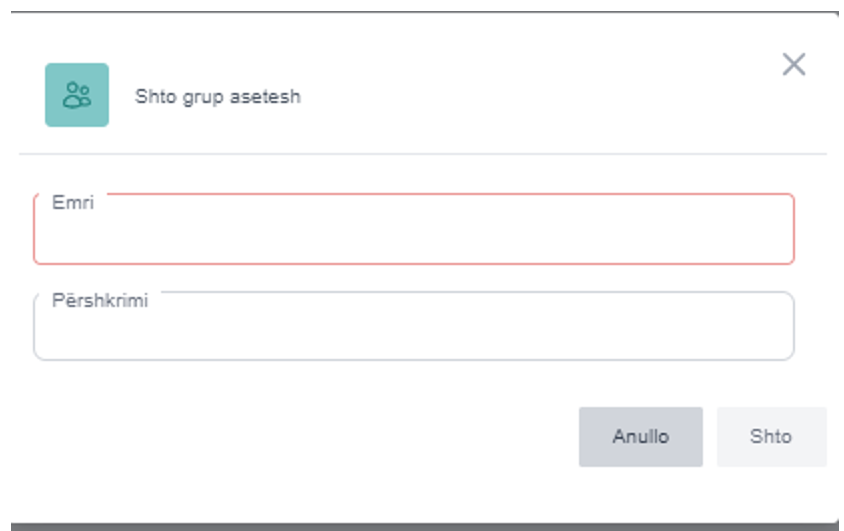Dismiss the dialog with the X icon
The height and width of the screenshot is (531, 844).
tap(793, 65)
